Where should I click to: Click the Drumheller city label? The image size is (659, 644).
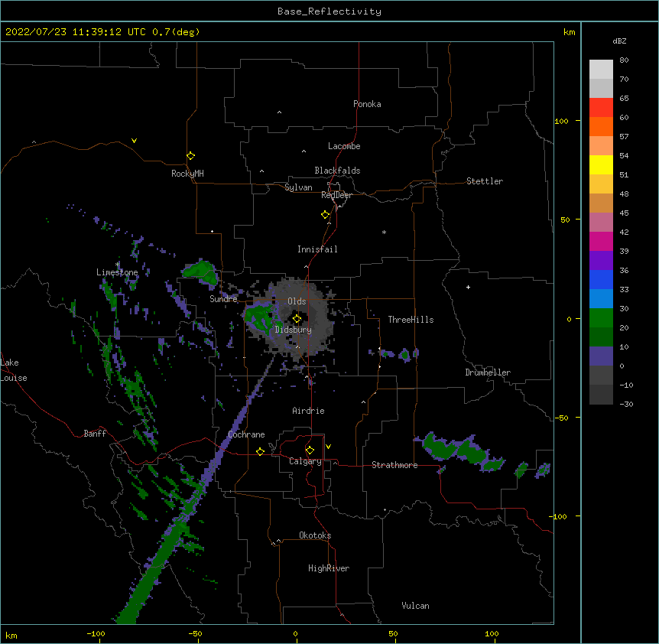coord(488,372)
